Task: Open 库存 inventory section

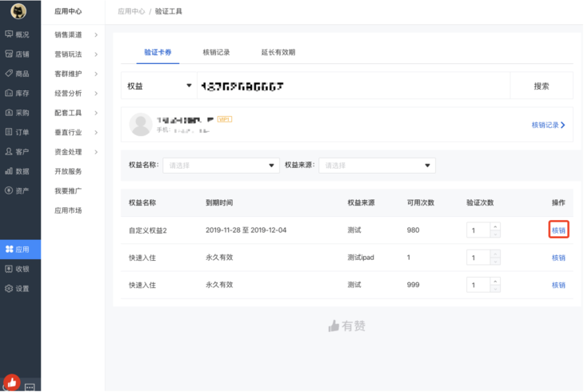Action: click(18, 94)
